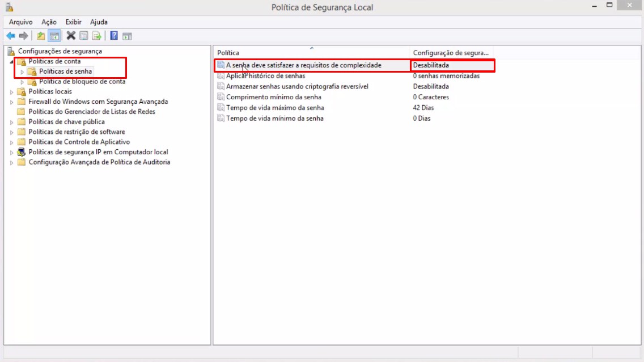Click the 0 senhas memorizadas value

[447, 76]
